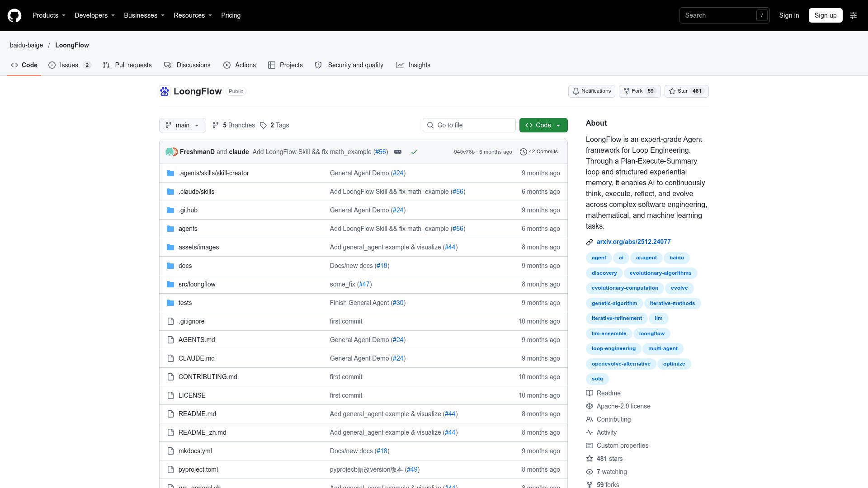The height and width of the screenshot is (488, 868).
Task: Click the GitHub logo icon
Action: (x=14, y=15)
